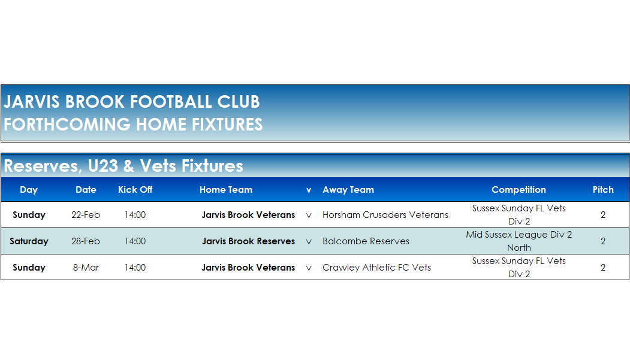Select the Competition column header
630x364 pixels.
pyautogui.click(x=519, y=190)
